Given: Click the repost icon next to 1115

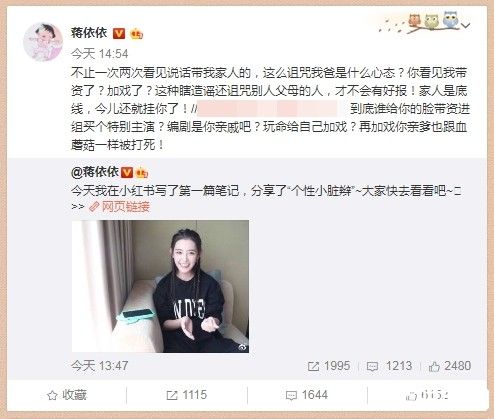Looking at the screenshot, I should coord(172,396).
